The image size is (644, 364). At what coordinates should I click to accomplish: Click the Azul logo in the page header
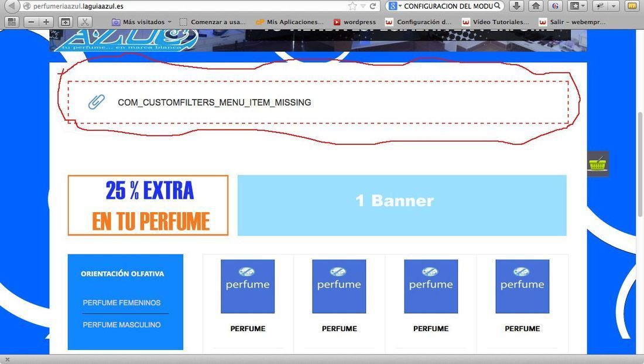pyautogui.click(x=127, y=40)
